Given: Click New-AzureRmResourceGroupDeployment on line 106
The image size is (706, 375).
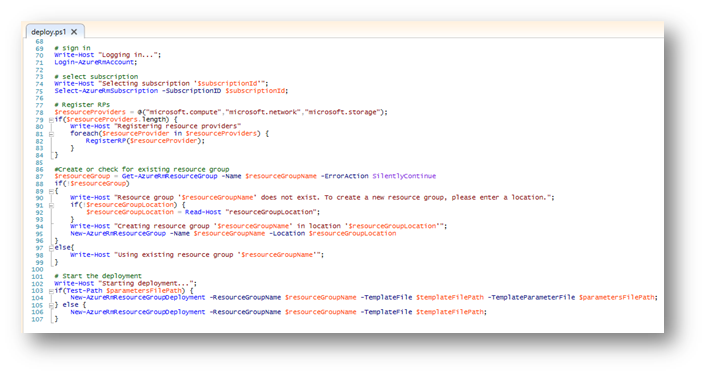Looking at the screenshot, I should (137, 312).
